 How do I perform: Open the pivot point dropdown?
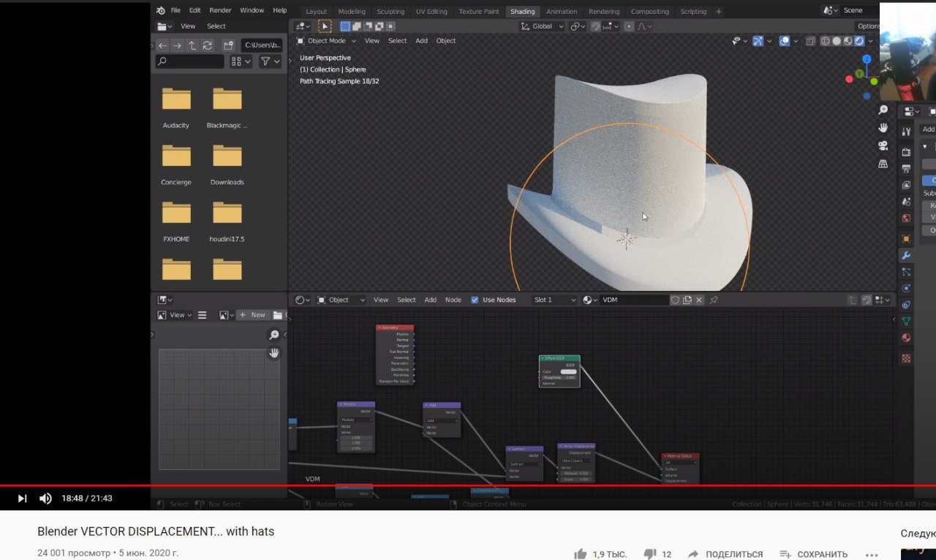[x=578, y=26]
